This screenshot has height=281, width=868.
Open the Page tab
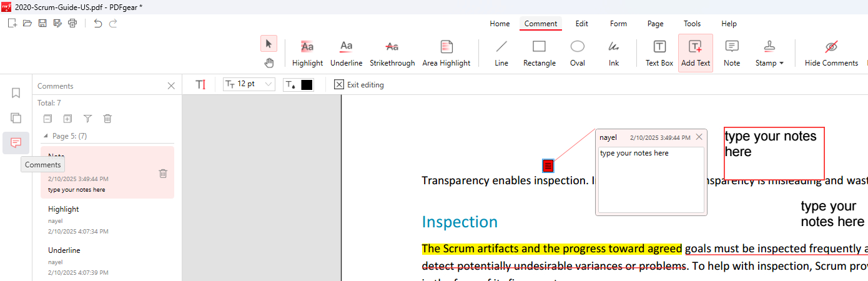[656, 24]
